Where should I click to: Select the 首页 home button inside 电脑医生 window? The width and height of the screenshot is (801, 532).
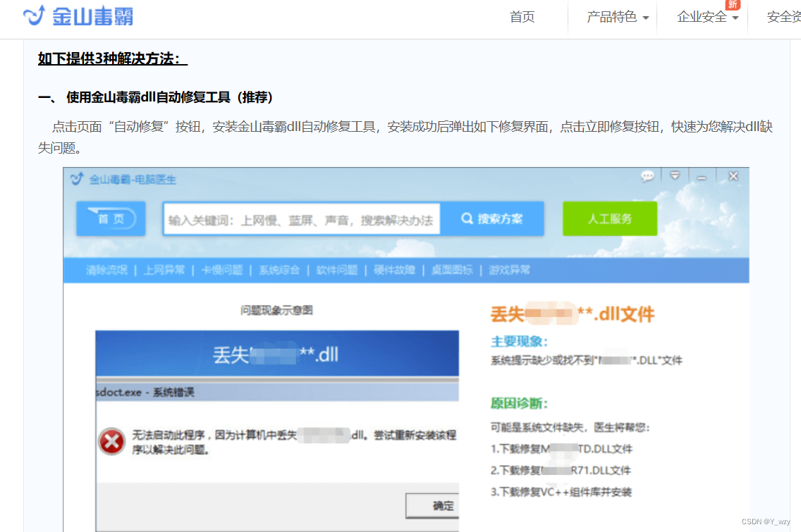pyautogui.click(x=110, y=218)
